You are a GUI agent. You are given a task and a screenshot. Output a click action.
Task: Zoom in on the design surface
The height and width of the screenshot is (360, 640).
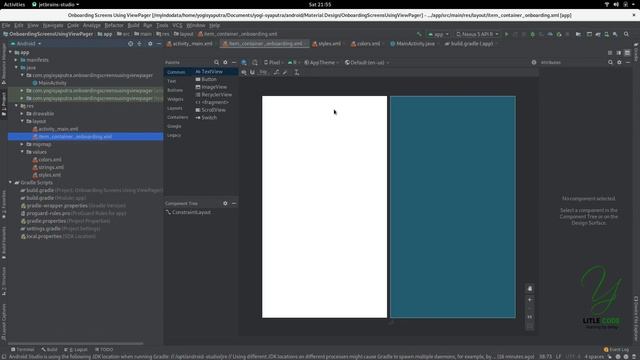click(x=530, y=300)
